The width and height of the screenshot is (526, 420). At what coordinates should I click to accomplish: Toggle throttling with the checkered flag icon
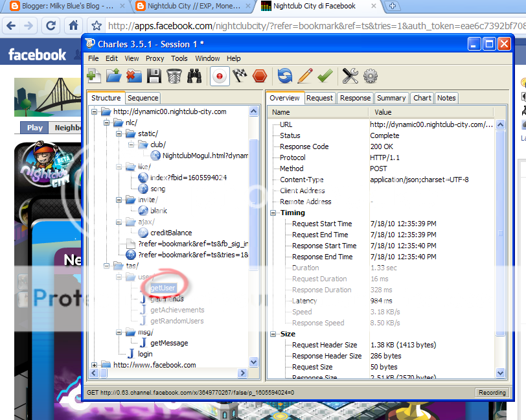coord(240,76)
